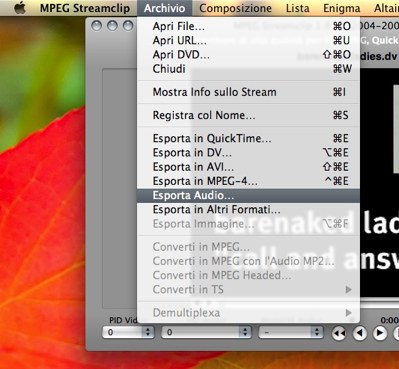Select Esporta in AVI...

[248, 167]
